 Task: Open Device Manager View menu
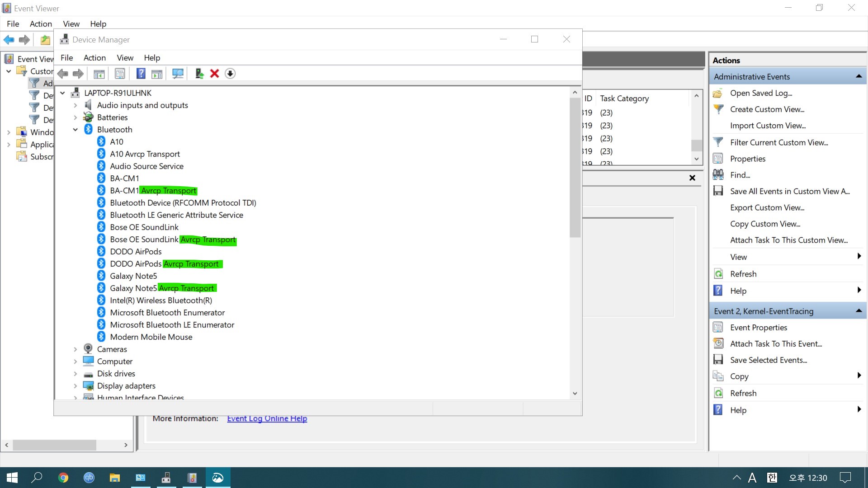(125, 58)
